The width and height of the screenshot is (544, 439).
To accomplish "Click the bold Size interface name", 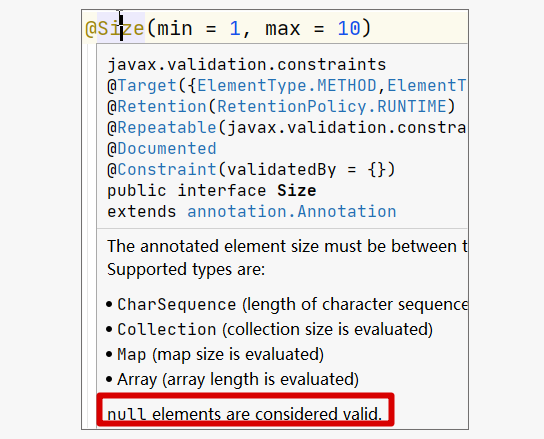I will (x=297, y=191).
